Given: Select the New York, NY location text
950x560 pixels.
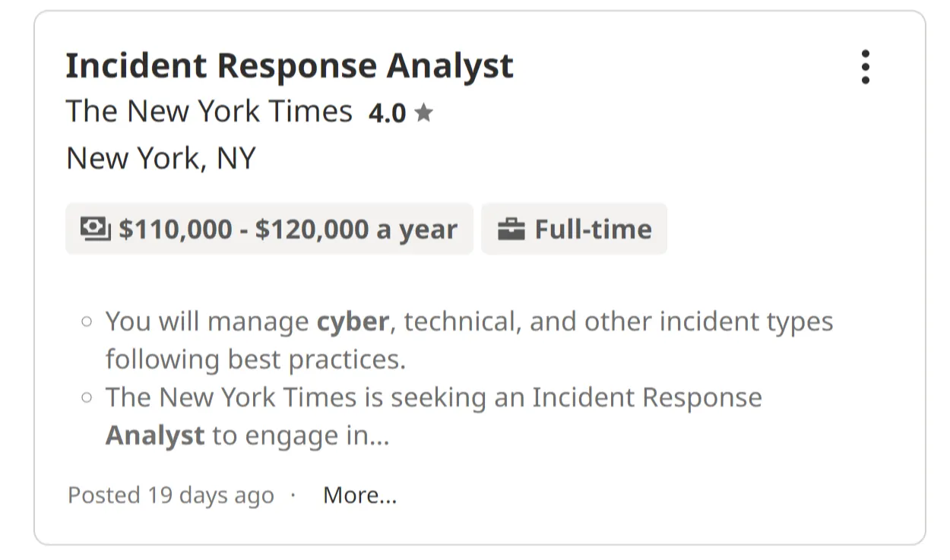Looking at the screenshot, I should pyautogui.click(x=161, y=158).
